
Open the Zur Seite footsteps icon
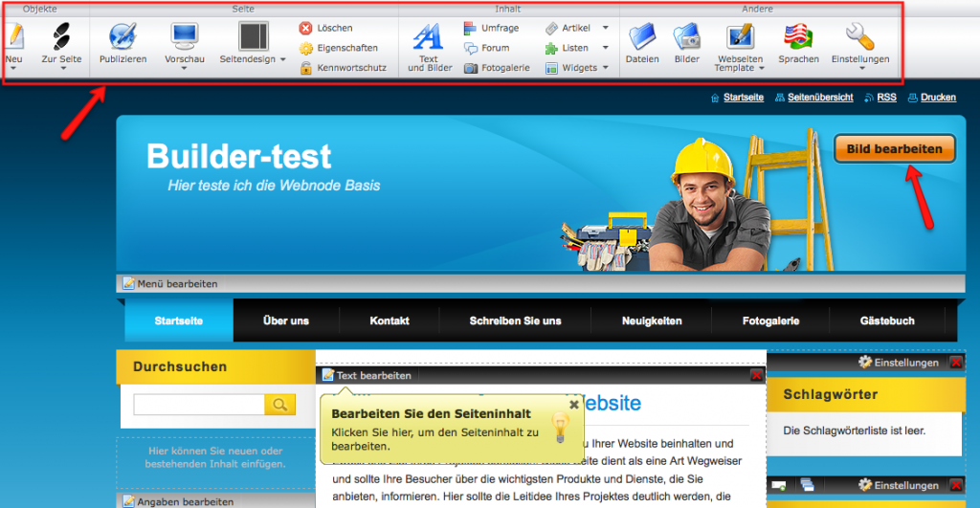(61, 36)
